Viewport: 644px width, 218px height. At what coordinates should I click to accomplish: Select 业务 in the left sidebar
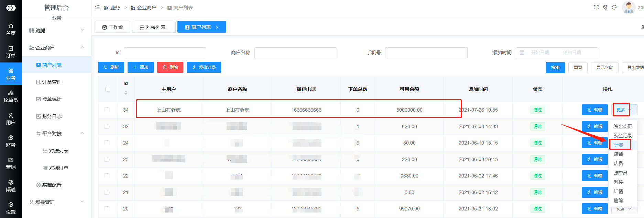coord(11,74)
